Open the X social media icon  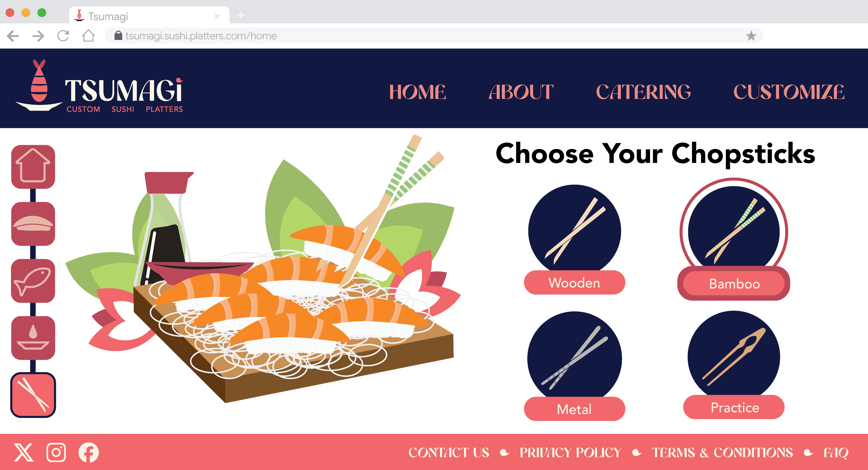point(24,452)
